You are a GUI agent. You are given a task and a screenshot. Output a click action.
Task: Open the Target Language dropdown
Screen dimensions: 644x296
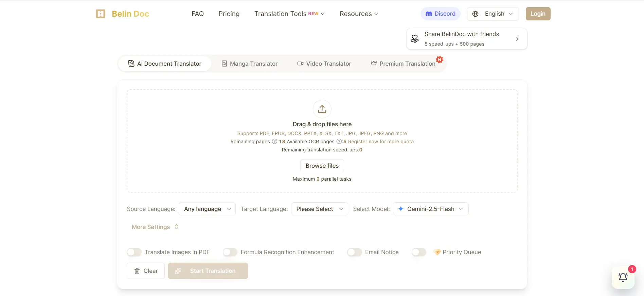(x=319, y=209)
